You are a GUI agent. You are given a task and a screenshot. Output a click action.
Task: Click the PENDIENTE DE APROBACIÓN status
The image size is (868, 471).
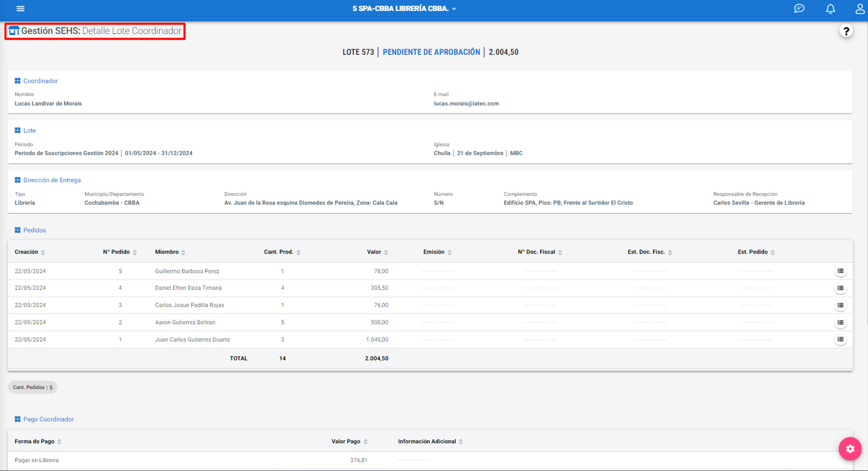click(x=431, y=52)
